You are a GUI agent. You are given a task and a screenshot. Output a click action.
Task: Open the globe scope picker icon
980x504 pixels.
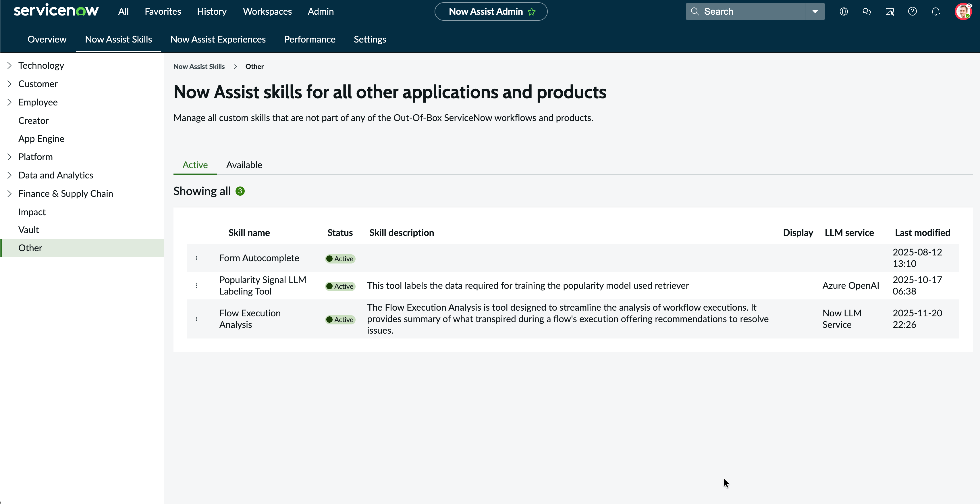click(x=843, y=11)
